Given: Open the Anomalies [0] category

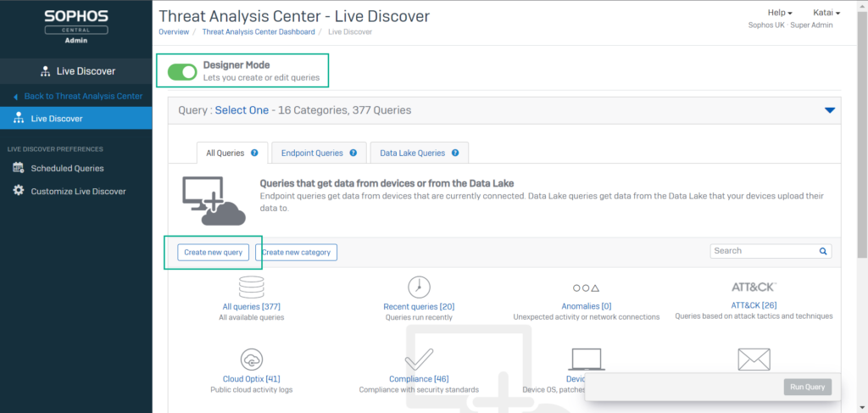Looking at the screenshot, I should pos(587,305).
